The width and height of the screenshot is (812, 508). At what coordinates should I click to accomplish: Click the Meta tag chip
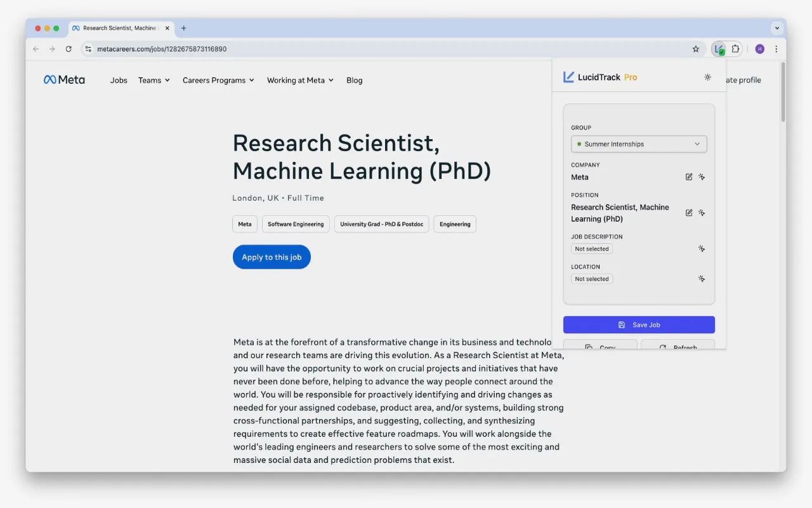(245, 224)
